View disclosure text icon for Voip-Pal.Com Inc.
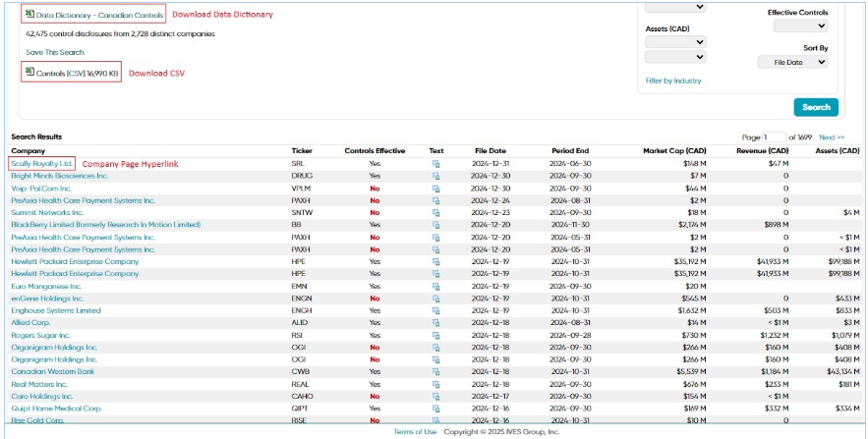Image resolution: width=868 pixels, height=439 pixels. (436, 189)
